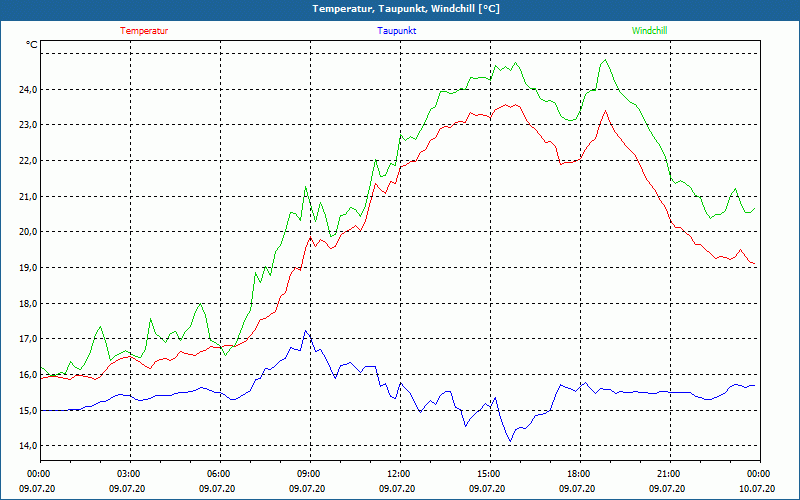Click the green Windchill peak near 19:00
This screenshot has width=800, height=500.
tap(605, 60)
